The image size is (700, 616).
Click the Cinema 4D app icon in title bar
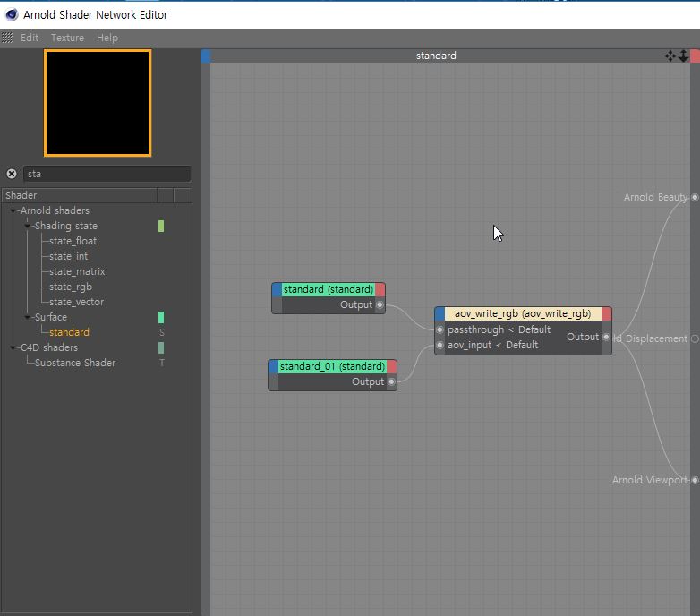11,14
